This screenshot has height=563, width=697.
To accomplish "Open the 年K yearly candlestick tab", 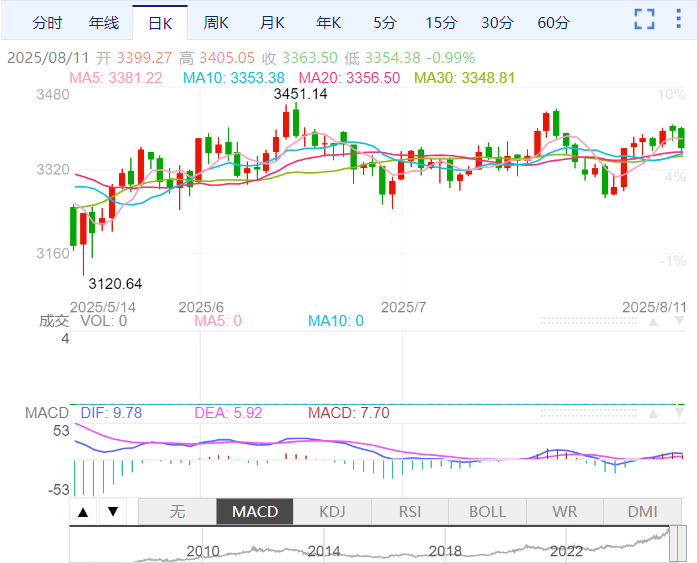I will 328,22.
